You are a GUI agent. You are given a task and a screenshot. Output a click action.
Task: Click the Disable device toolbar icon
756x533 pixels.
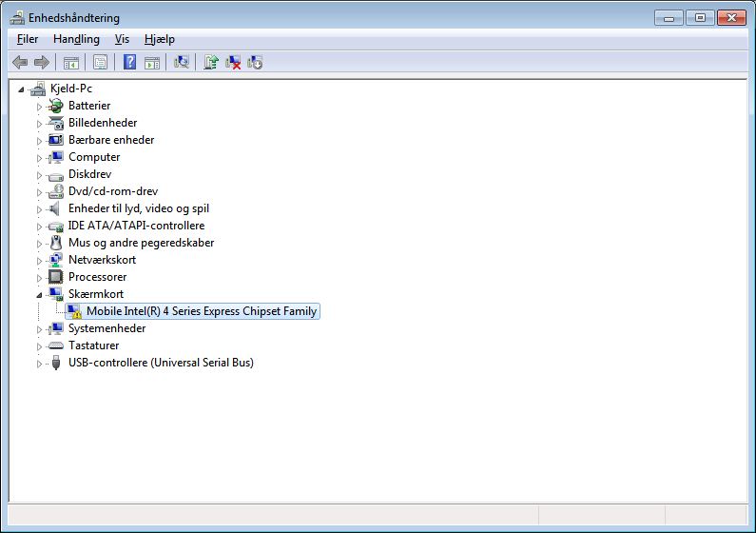pyautogui.click(x=255, y=63)
